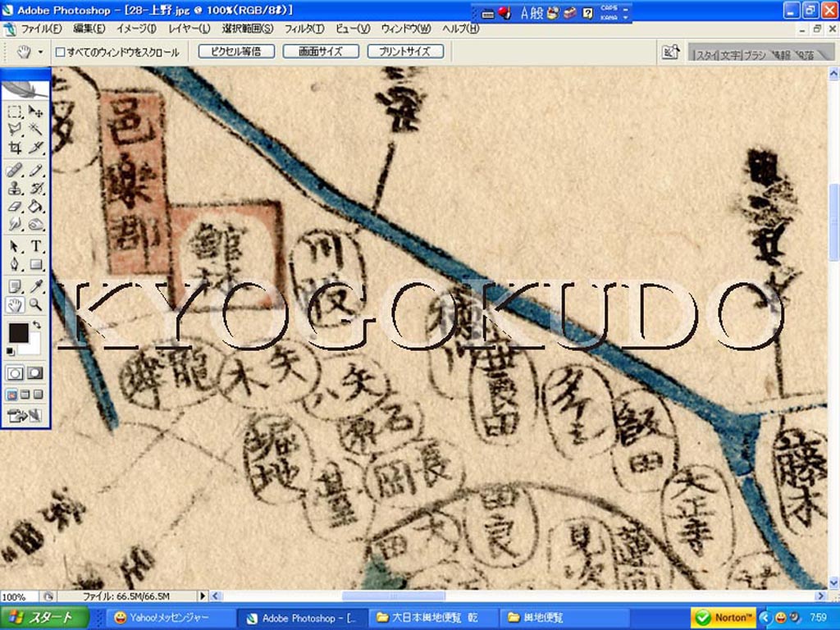This screenshot has height=630, width=840.
Task: Jump to ImageReady button
Action: point(25,415)
